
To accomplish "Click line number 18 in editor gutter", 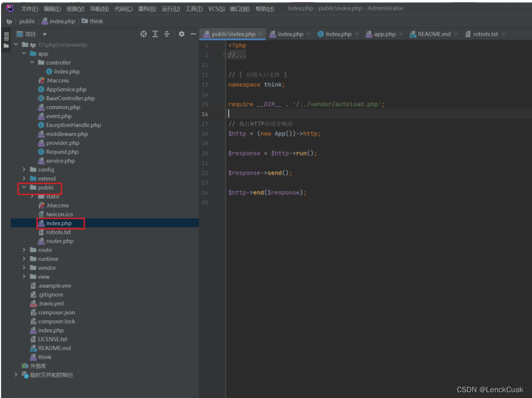I will pos(205,134).
